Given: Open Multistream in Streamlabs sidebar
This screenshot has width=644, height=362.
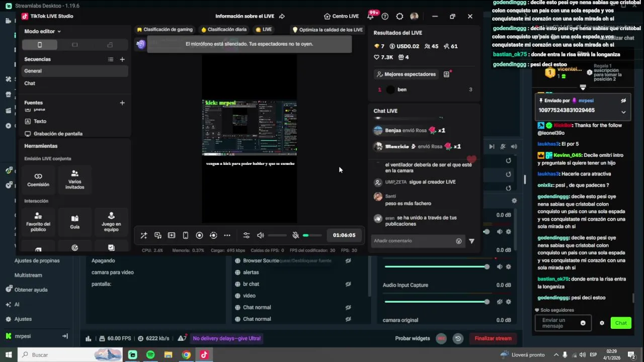Looking at the screenshot, I should tap(28, 275).
